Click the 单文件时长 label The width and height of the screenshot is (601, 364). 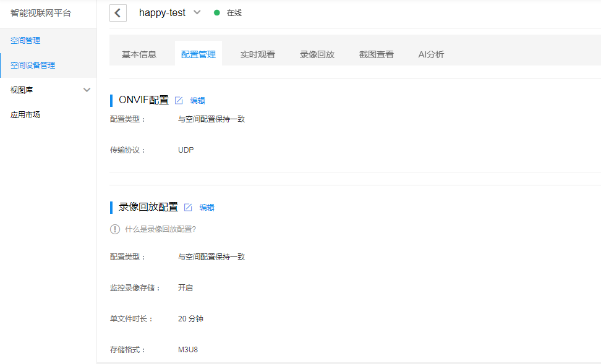(132, 319)
